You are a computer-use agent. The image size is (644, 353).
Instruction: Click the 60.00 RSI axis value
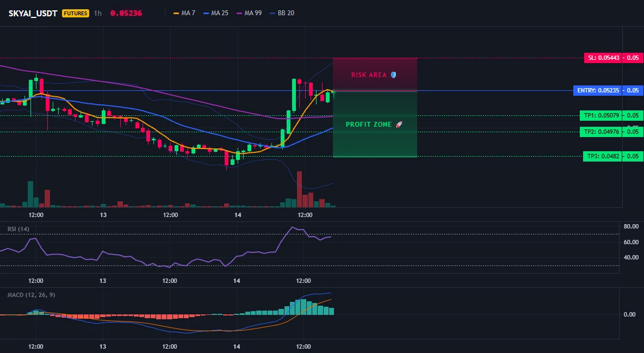click(x=631, y=242)
